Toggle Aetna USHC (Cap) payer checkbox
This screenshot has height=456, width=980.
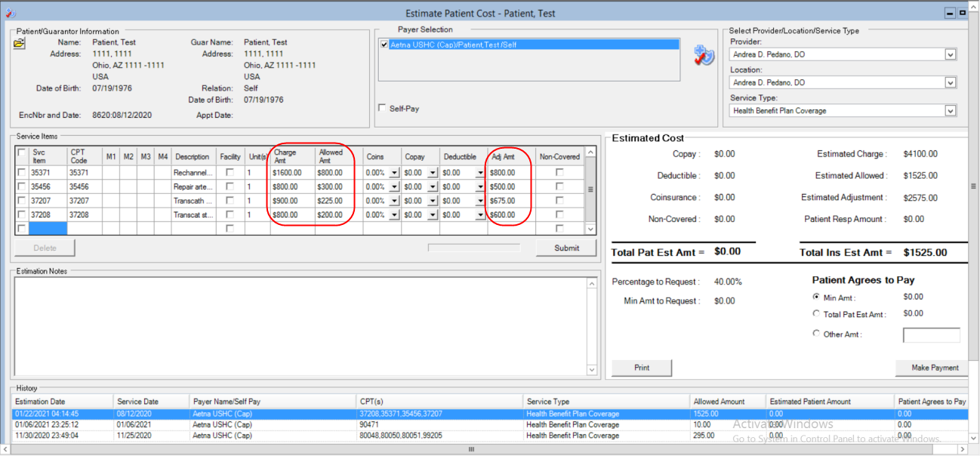[384, 45]
